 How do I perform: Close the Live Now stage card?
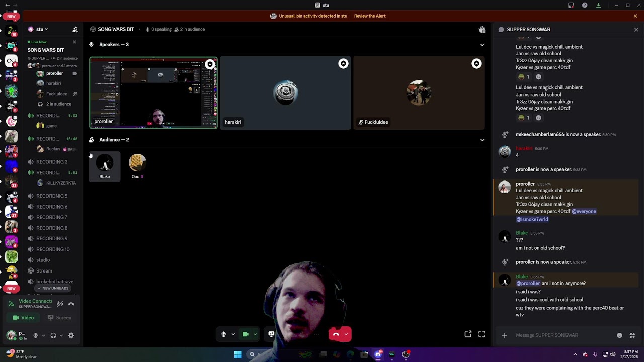pyautogui.click(x=74, y=42)
